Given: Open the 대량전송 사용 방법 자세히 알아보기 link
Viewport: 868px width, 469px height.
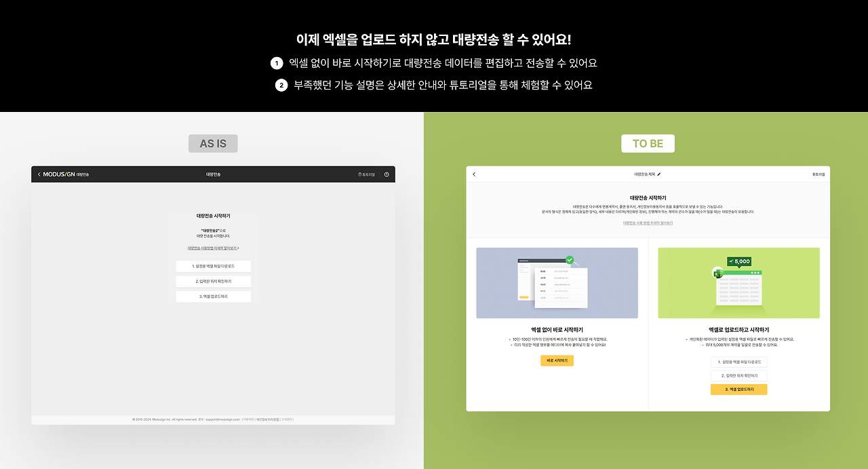Looking at the screenshot, I should tap(648, 223).
